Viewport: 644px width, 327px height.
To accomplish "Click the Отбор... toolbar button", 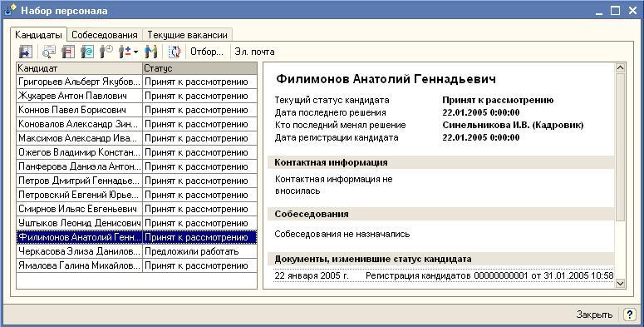I will (x=207, y=52).
